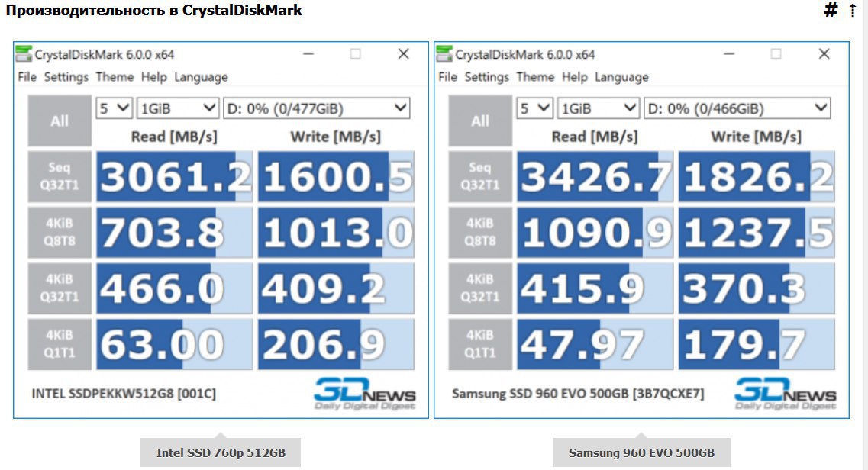This screenshot has width=868, height=470.
Task: Click Read [MB/s] header in Intel window
Action: click(174, 137)
